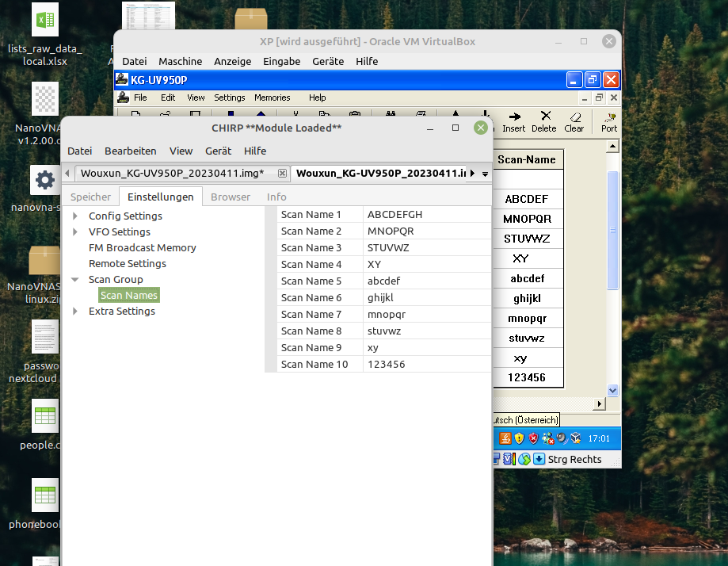728x566 pixels.
Task: Select the Einstellungen tab
Action: point(161,197)
